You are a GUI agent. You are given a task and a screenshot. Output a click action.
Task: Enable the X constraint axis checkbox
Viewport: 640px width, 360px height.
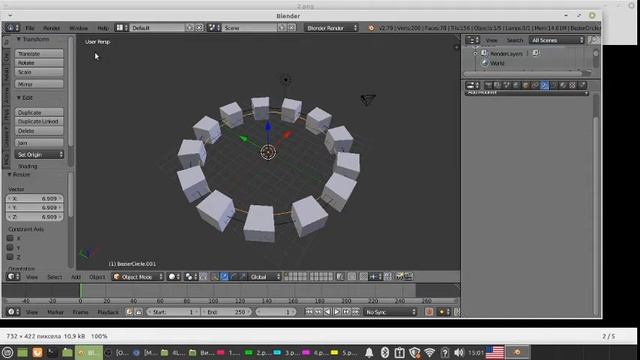coord(10,238)
